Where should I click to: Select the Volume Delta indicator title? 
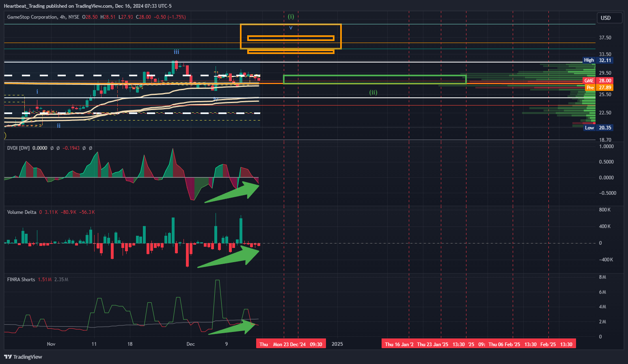22,212
